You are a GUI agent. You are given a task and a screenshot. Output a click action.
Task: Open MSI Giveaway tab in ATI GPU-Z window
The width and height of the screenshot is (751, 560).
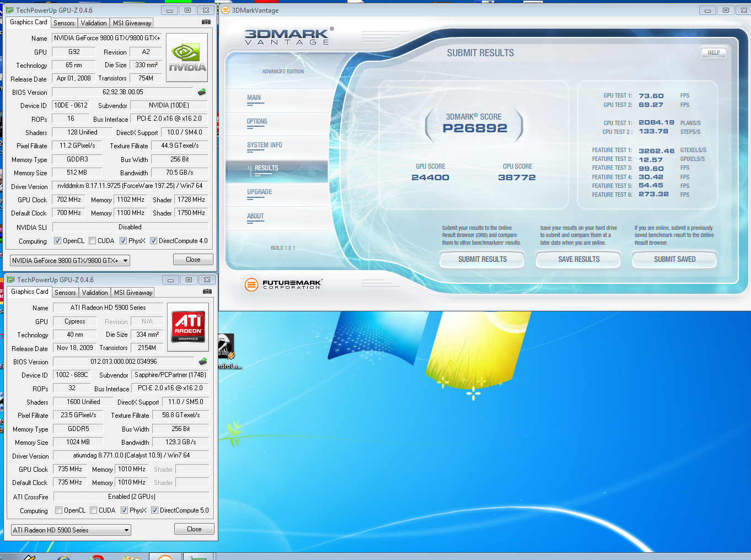133,293
